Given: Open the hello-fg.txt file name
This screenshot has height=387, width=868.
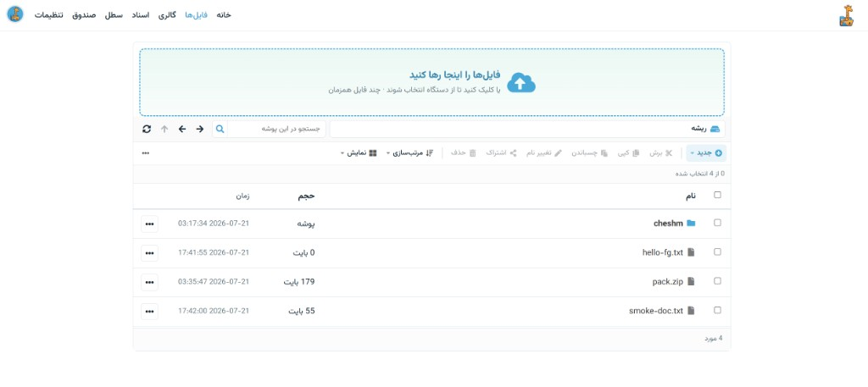Looking at the screenshot, I should click(663, 252).
